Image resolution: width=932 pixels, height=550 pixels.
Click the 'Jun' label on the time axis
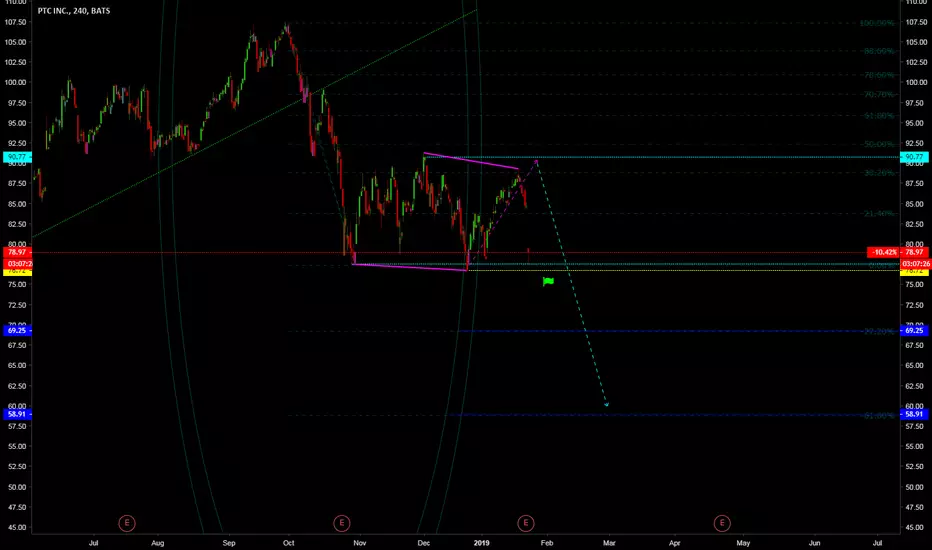tap(814, 543)
